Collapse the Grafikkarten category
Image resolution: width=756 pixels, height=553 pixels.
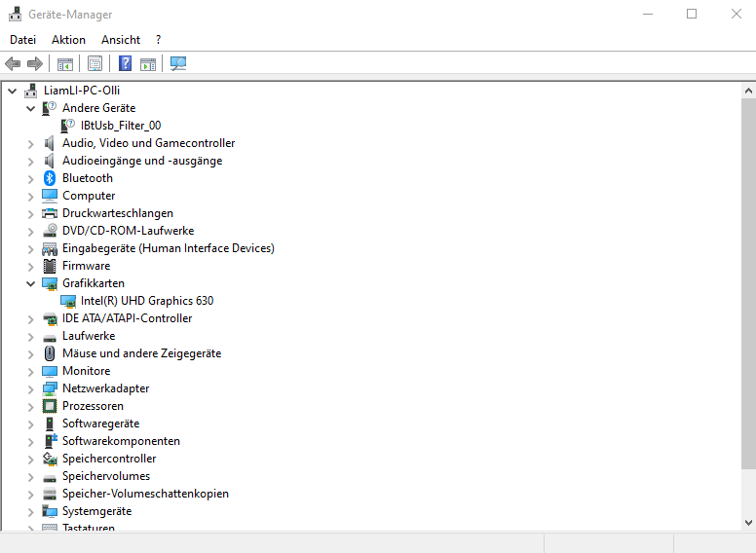(x=31, y=283)
